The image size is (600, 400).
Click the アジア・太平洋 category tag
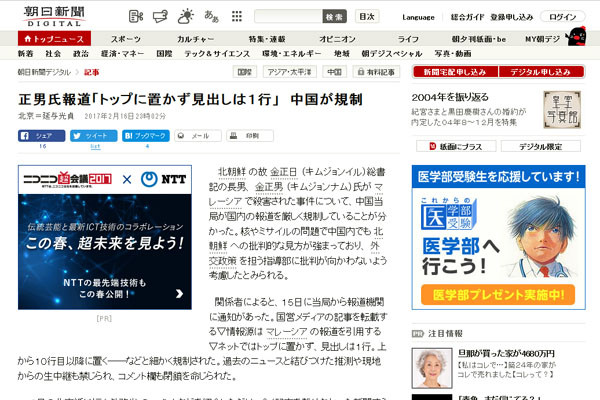point(289,72)
